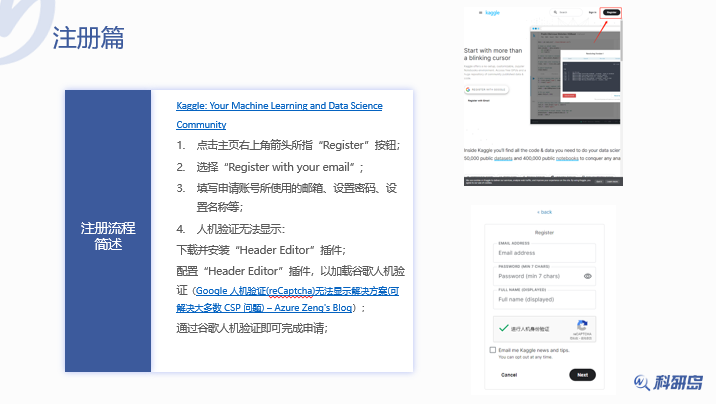This screenshot has width=716, height=404.
Task: Click 'You can opt out at any time' text
Action: click(525, 357)
